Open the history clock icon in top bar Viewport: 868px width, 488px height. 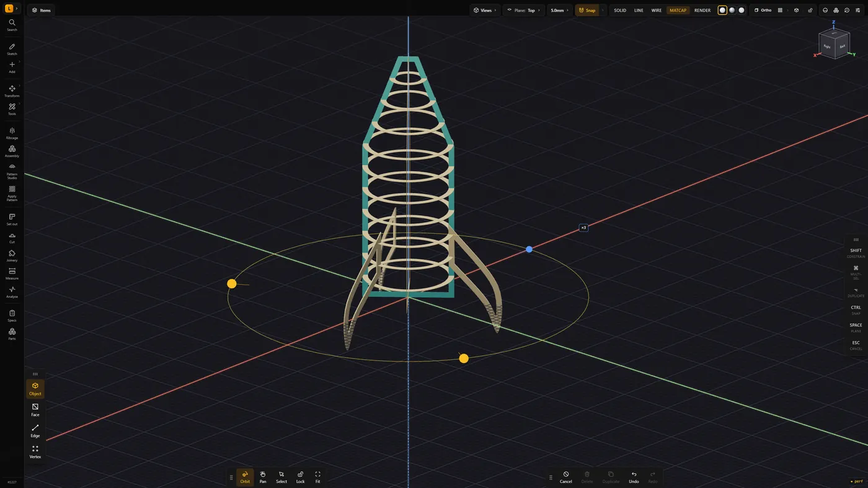point(847,11)
